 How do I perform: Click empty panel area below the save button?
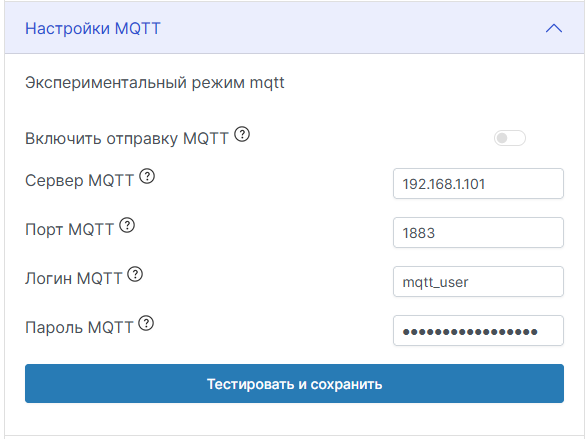(294, 419)
